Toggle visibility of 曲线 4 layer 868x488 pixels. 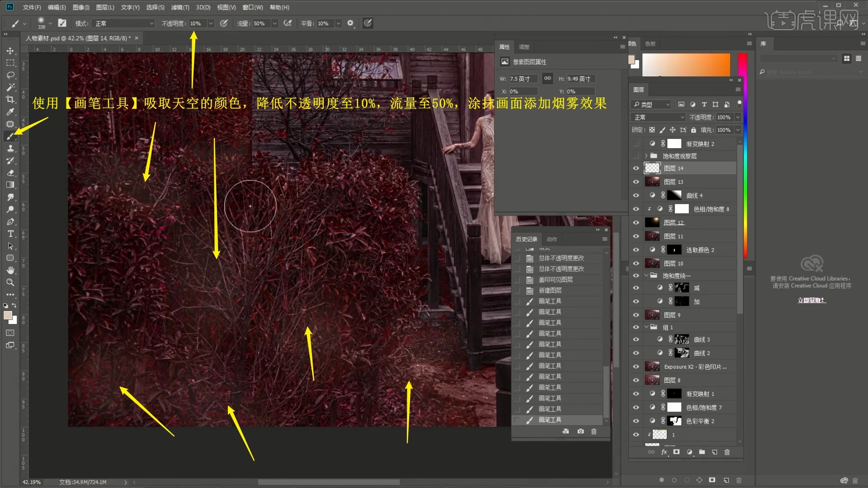(636, 195)
